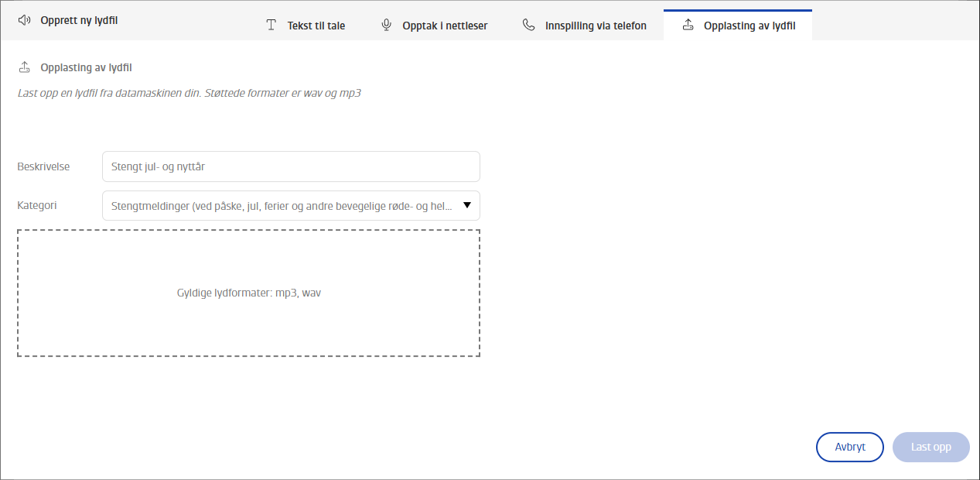This screenshot has height=480, width=980.
Task: Select the Opplasting av lydfil tab
Action: 738,26
